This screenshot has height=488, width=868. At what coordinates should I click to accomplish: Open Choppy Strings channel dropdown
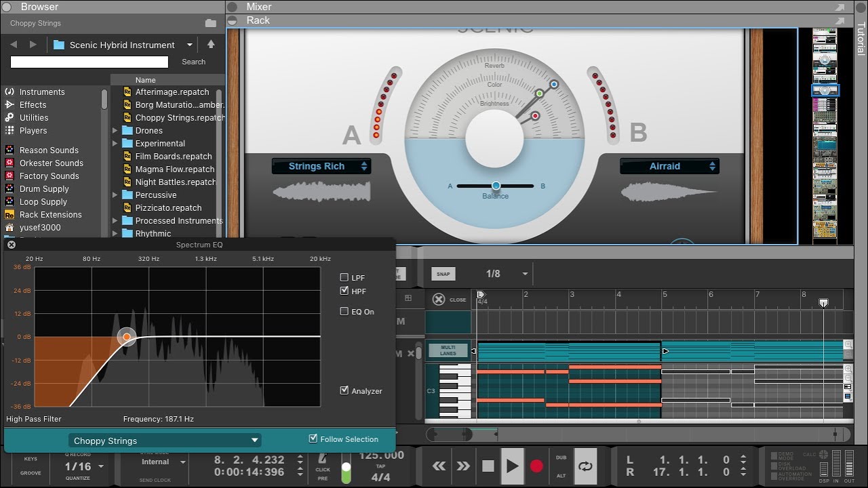coord(166,441)
